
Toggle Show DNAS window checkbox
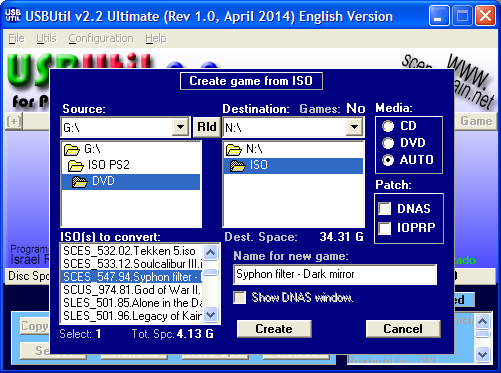pyautogui.click(x=240, y=298)
